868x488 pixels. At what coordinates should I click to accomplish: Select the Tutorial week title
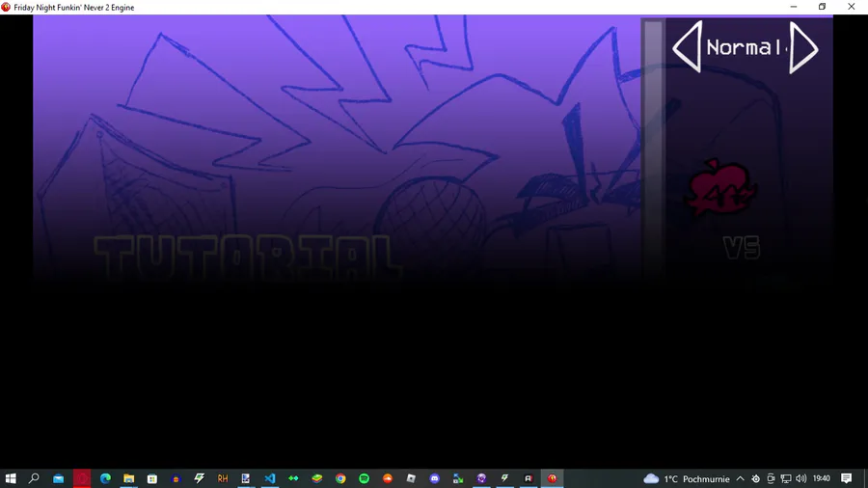point(246,258)
